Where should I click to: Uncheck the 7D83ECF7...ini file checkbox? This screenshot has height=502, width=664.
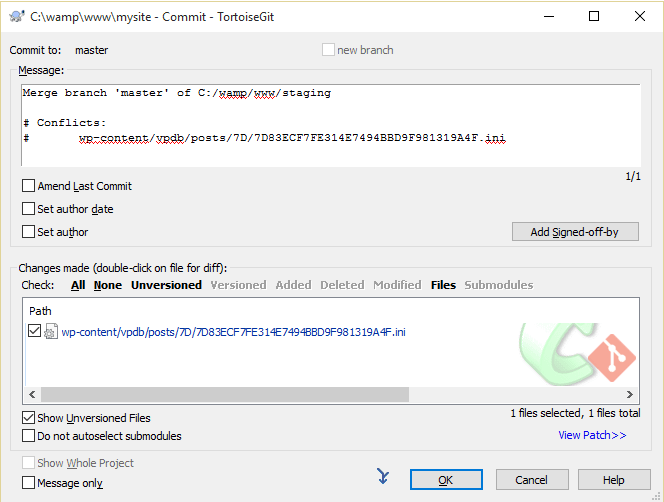pyautogui.click(x=34, y=331)
